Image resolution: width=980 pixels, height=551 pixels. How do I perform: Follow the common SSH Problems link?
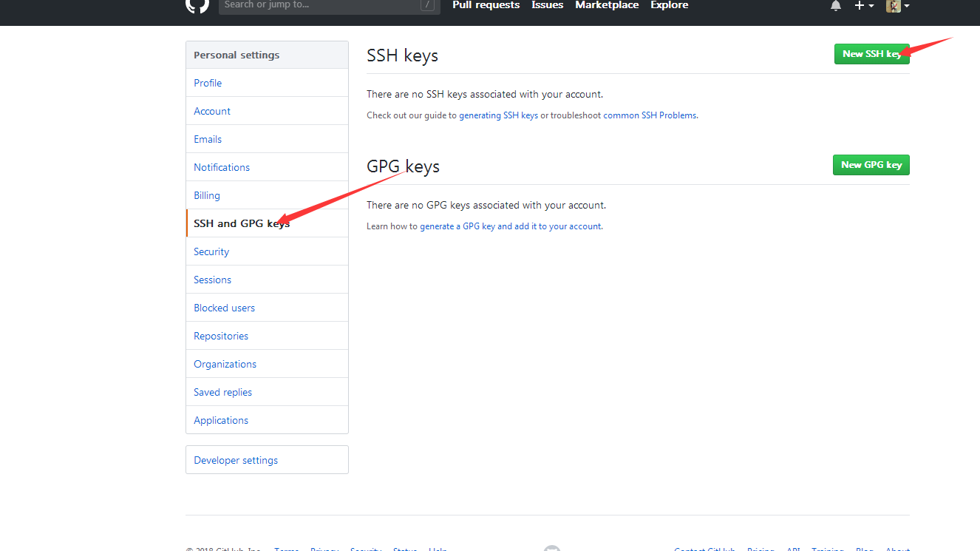(650, 115)
